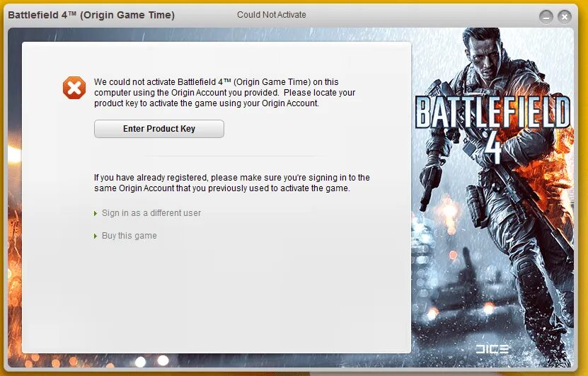Click the green arrow beside 'Sign in as a different user'

pyautogui.click(x=96, y=214)
